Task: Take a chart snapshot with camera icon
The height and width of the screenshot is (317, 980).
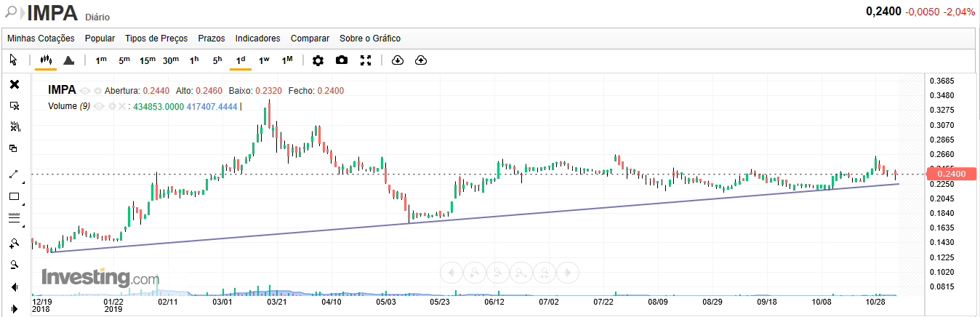Action: (342, 60)
